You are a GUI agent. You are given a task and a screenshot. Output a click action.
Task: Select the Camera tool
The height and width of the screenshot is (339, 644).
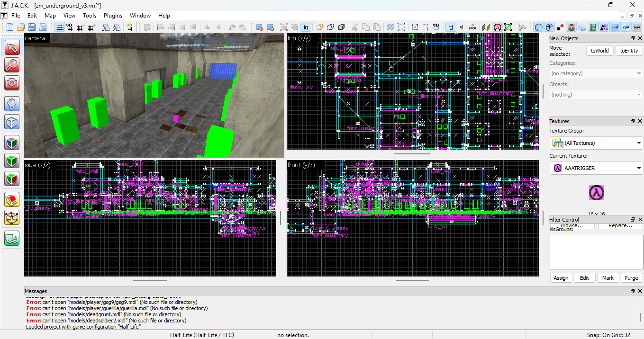pyautogui.click(x=12, y=83)
